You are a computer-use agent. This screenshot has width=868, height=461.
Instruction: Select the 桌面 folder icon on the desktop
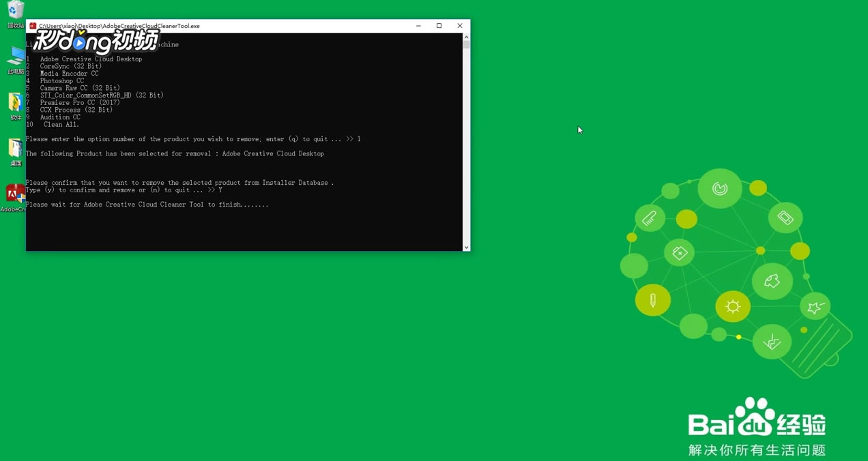(x=16, y=152)
